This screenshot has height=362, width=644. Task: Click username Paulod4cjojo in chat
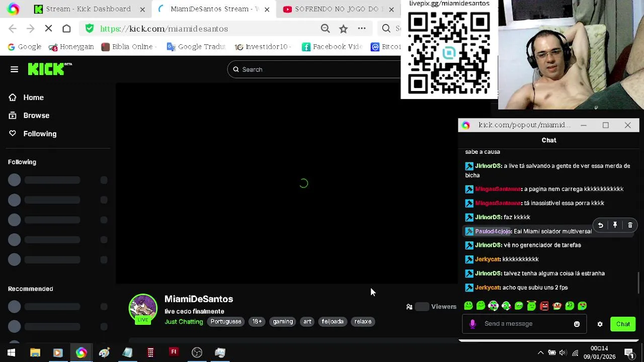[x=493, y=231]
